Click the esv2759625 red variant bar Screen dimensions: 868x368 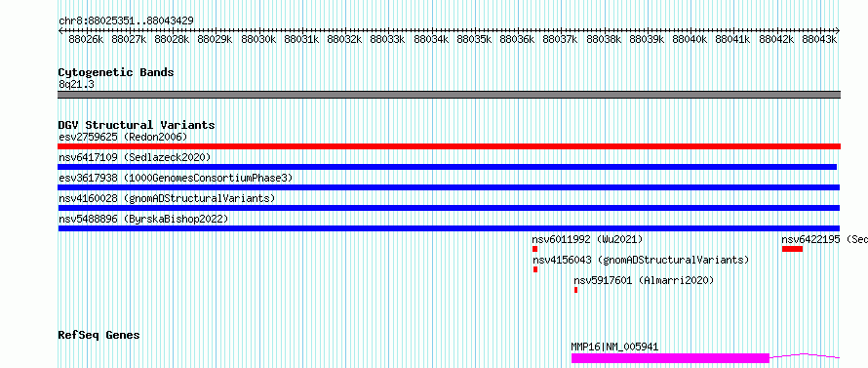(449, 146)
